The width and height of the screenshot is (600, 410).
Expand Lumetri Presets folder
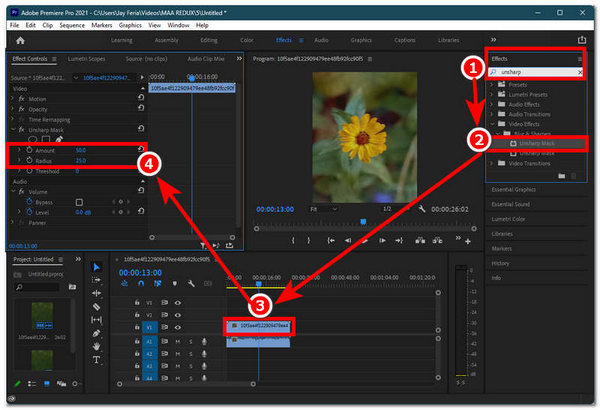(492, 95)
